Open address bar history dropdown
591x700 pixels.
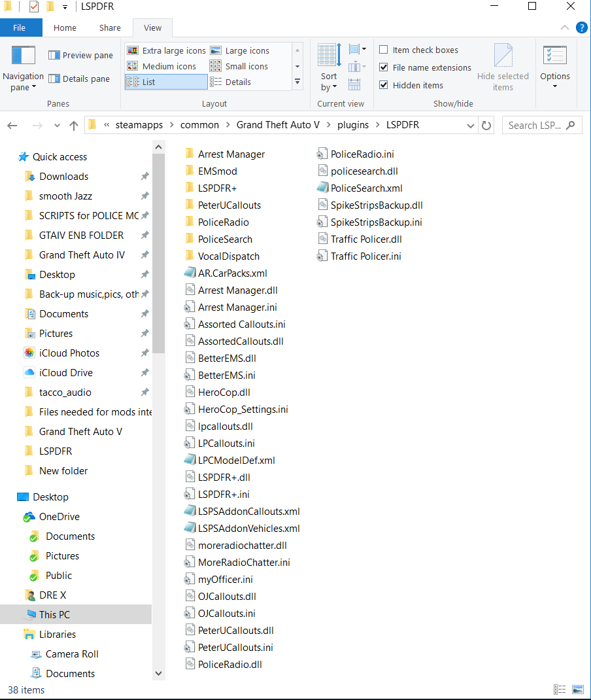pos(470,126)
